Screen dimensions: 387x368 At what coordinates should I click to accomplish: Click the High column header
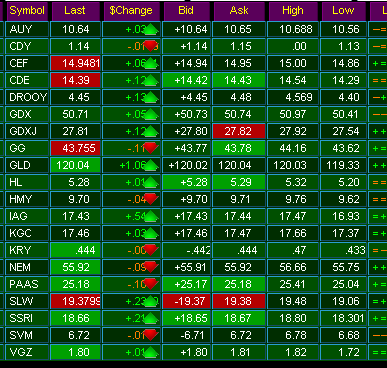[x=293, y=11]
